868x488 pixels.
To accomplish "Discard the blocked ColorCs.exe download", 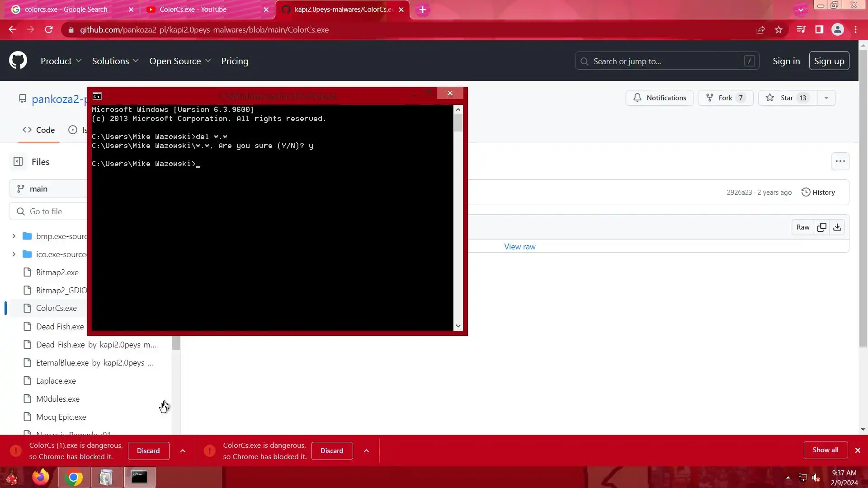I will point(332,451).
